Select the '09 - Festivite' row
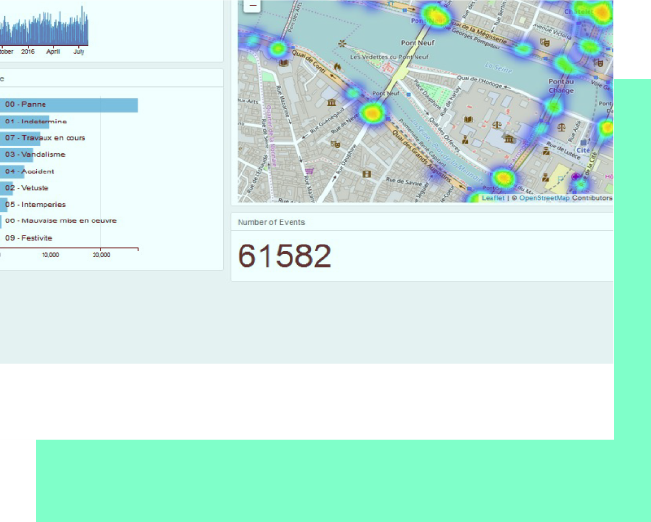The height and width of the screenshot is (522, 651). pos(28,238)
